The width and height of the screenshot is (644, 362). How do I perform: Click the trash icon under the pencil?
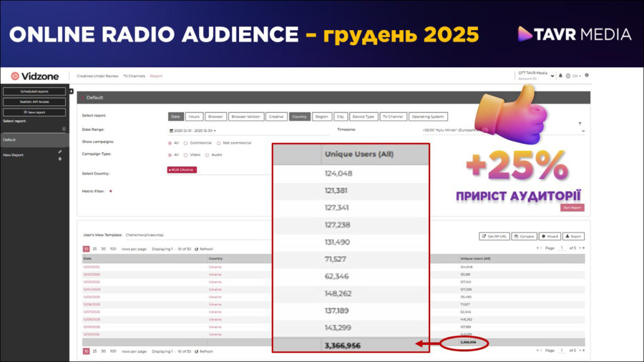tap(60, 158)
